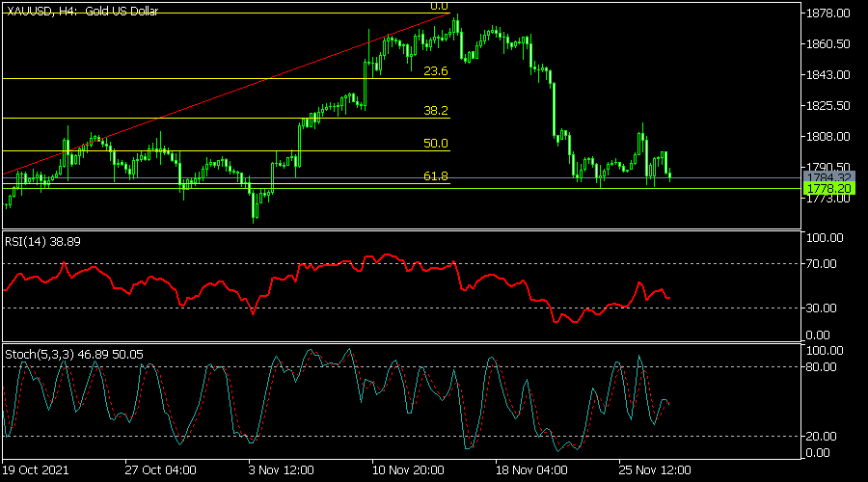The height and width of the screenshot is (482, 868).
Task: Click the green 1778.20 price level tag
Action: tap(828, 189)
